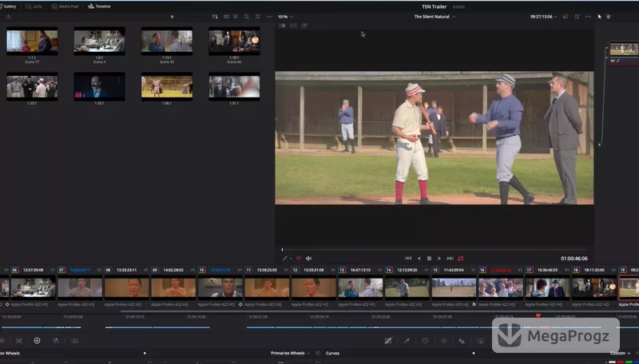Click clip 07 blue timecode label
639x364 pixels.
tap(80, 270)
